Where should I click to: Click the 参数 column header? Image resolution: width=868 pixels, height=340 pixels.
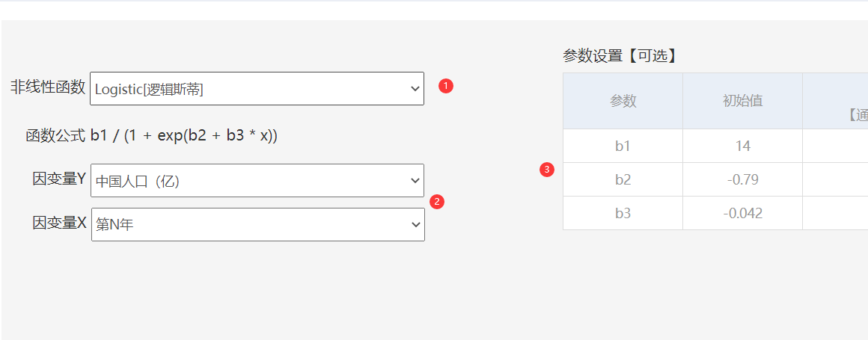pyautogui.click(x=623, y=101)
